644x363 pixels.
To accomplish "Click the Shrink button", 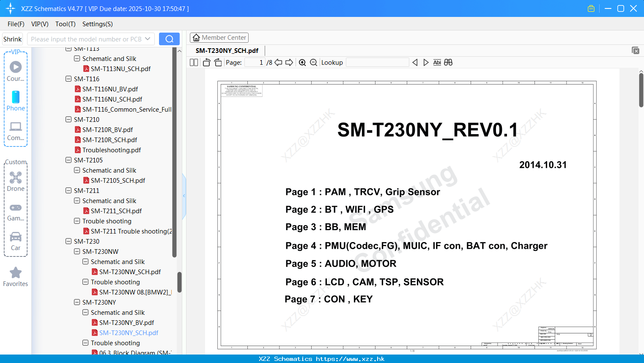I will click(13, 39).
